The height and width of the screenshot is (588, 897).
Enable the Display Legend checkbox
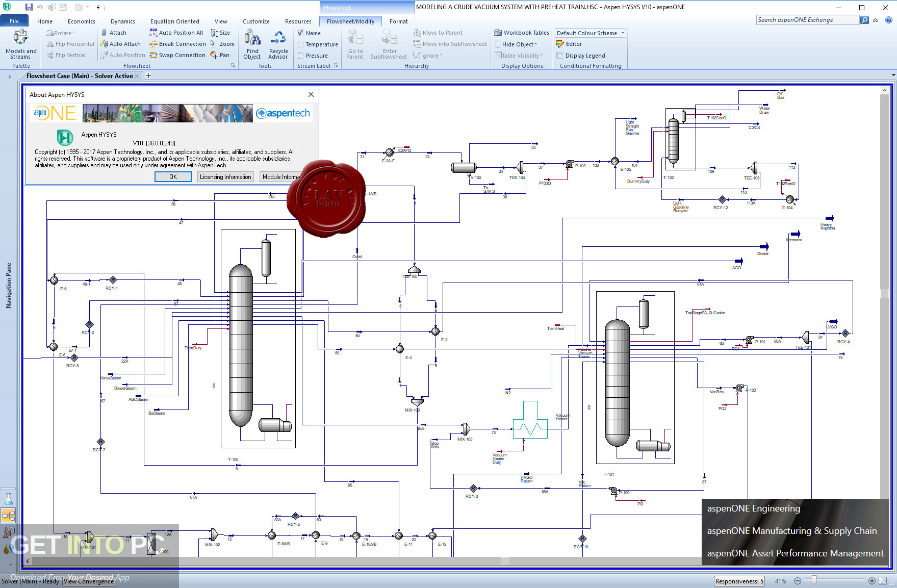tap(560, 56)
